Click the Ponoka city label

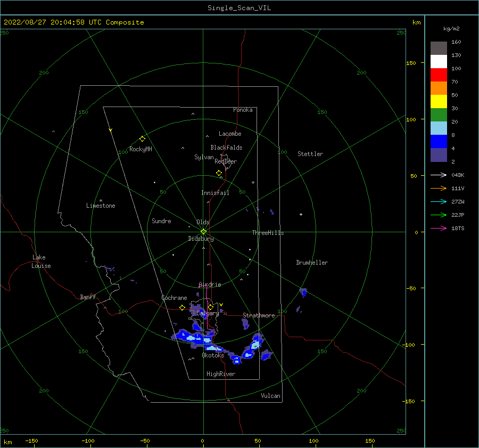tap(243, 110)
